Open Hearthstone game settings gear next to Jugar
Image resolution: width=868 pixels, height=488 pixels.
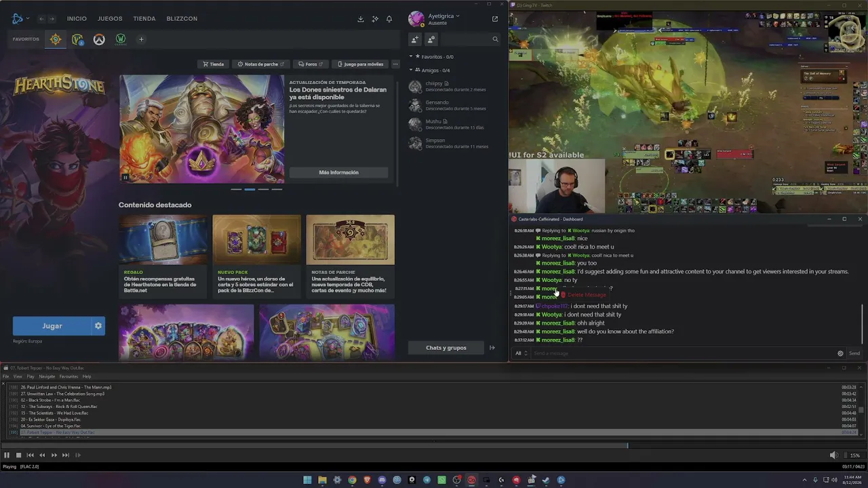pos(98,326)
